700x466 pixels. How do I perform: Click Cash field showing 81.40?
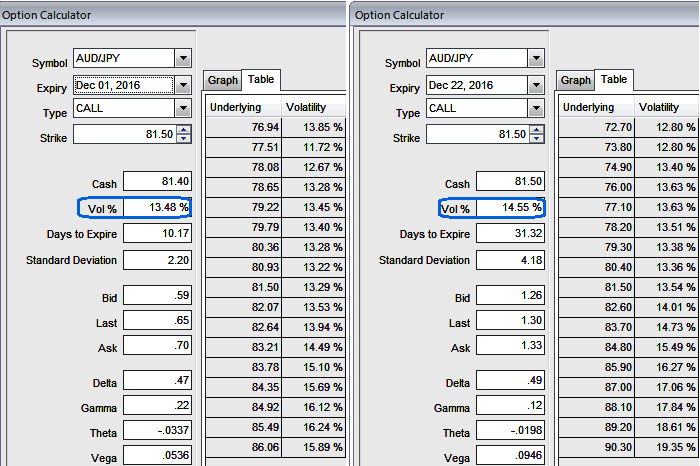coord(158,181)
